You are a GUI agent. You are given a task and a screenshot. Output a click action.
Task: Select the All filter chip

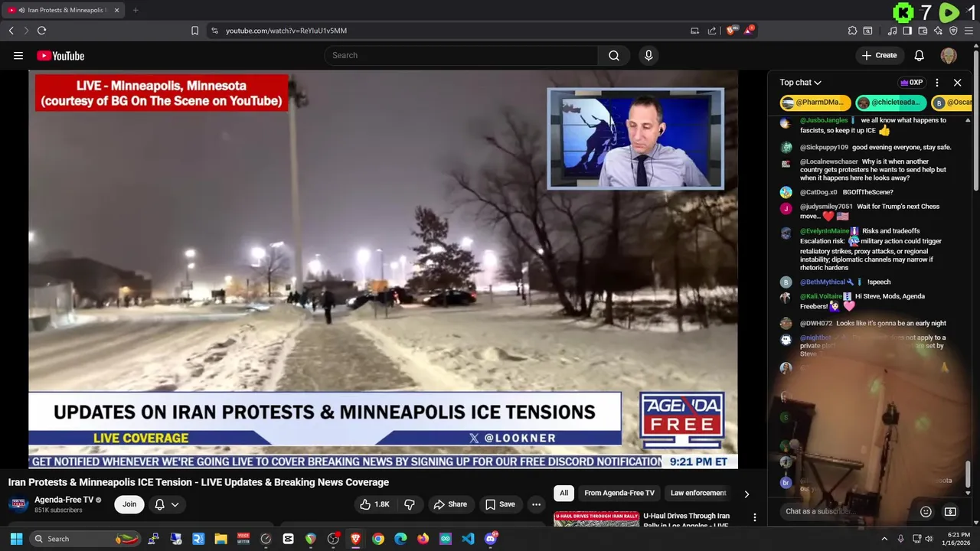pos(563,493)
